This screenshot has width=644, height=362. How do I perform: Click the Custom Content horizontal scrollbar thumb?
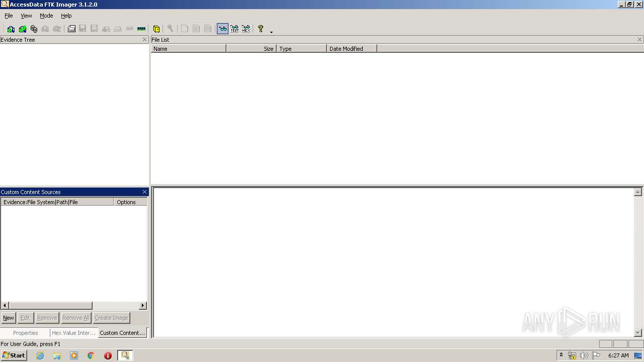click(x=50, y=306)
